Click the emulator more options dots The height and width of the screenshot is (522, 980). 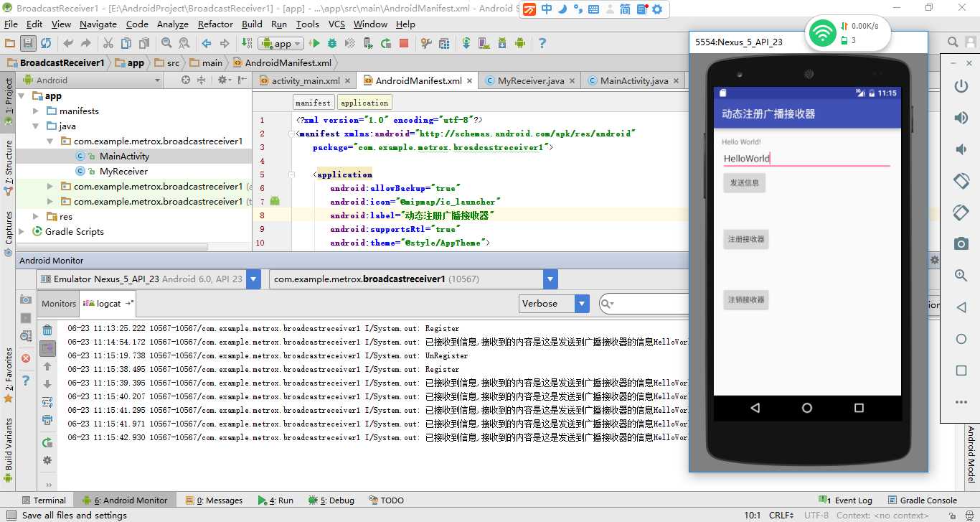(961, 402)
